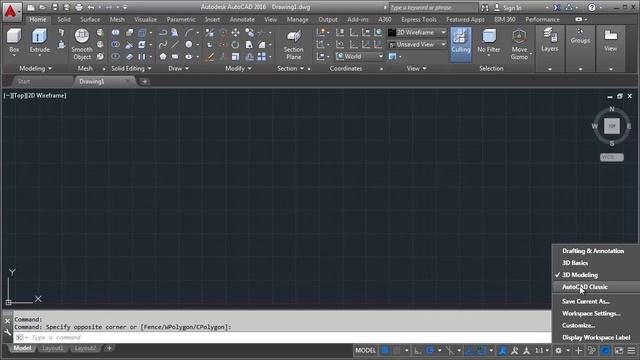This screenshot has height=360, width=640.
Task: Select the Line tool in Draw panel
Action: pyautogui.click(x=176, y=44)
